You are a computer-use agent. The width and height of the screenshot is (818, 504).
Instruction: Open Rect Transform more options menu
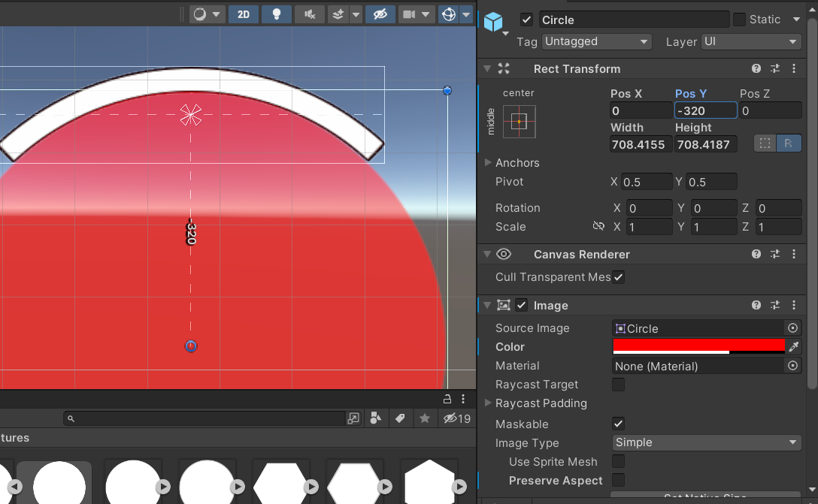click(x=794, y=68)
